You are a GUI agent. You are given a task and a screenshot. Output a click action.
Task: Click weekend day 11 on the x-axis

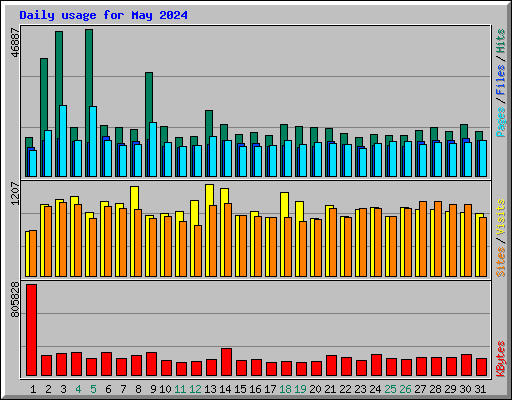pos(180,389)
